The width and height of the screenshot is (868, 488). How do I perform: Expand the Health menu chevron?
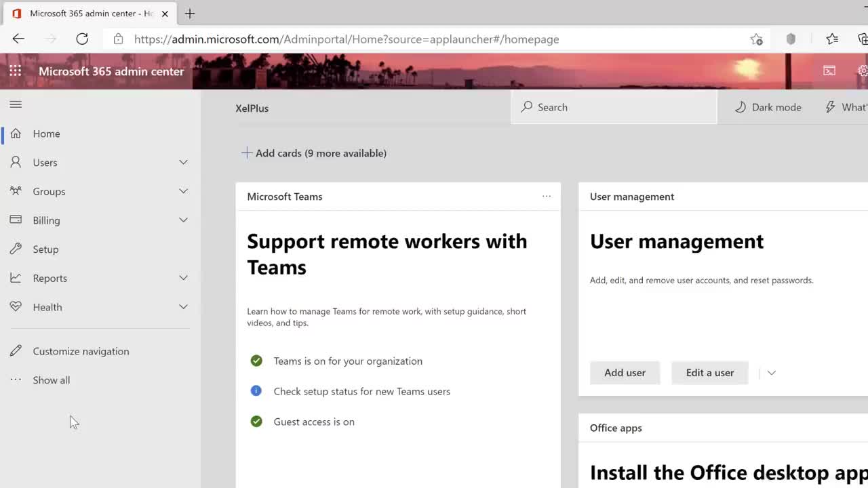183,307
